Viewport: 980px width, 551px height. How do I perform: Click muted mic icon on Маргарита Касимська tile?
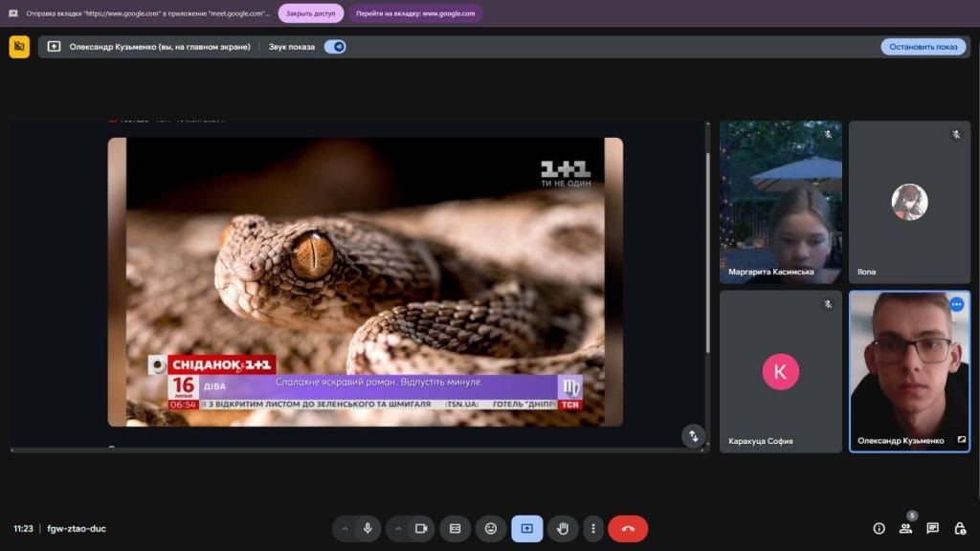[828, 134]
